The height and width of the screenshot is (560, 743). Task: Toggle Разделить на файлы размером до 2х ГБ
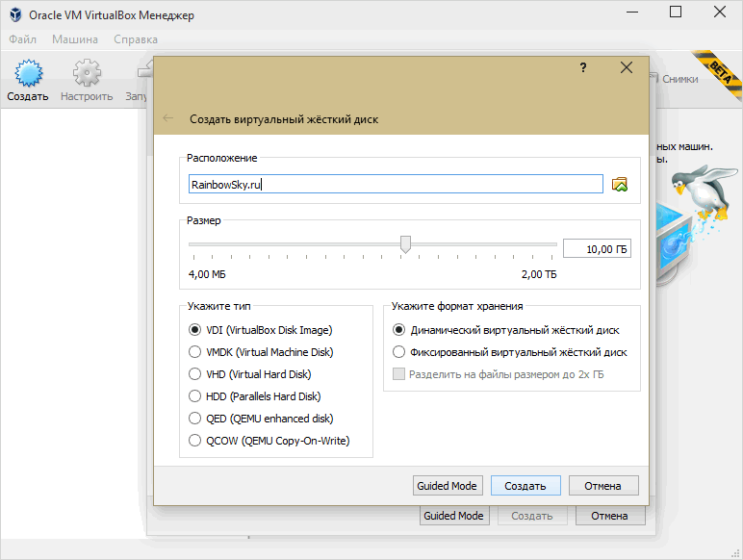499,374
